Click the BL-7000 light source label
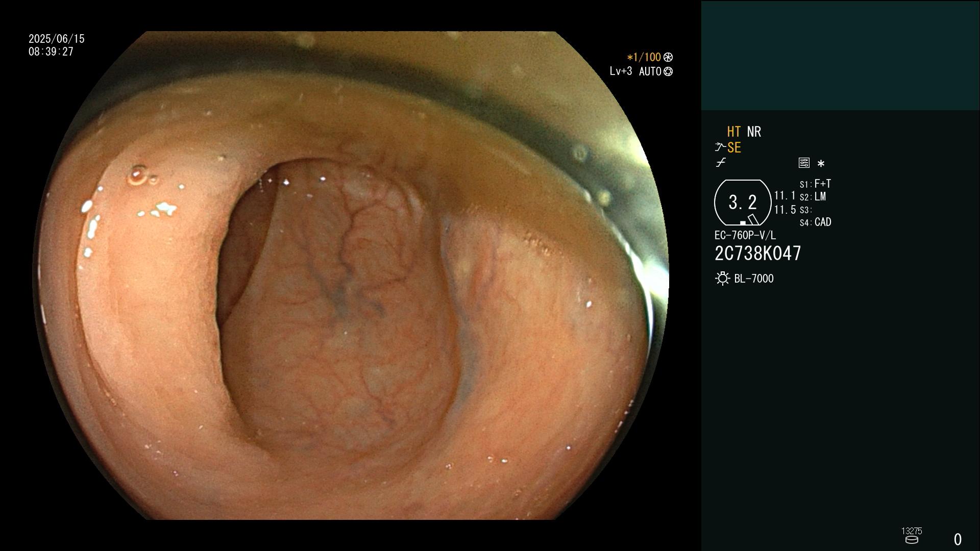Screen dimensions: 980x551 [x=754, y=279]
